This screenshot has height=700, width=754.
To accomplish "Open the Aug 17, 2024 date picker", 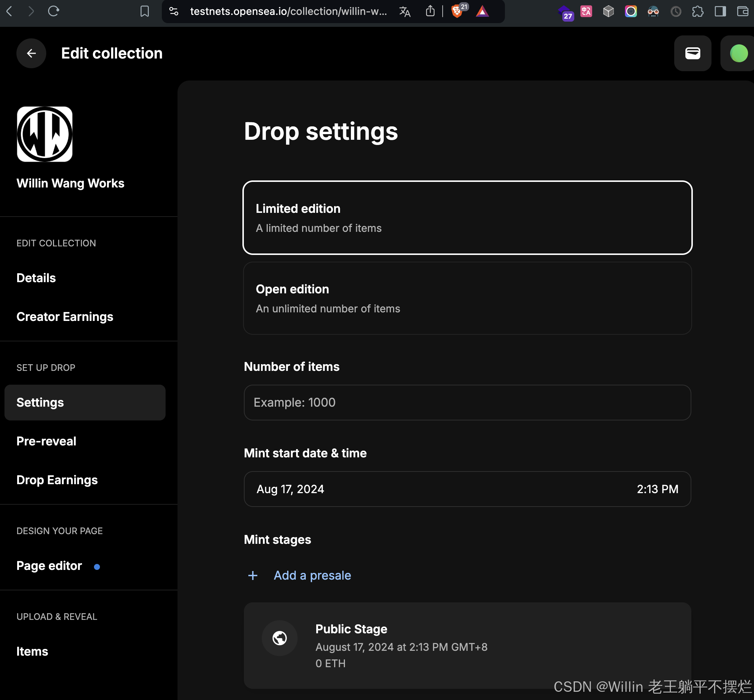I will 290,489.
